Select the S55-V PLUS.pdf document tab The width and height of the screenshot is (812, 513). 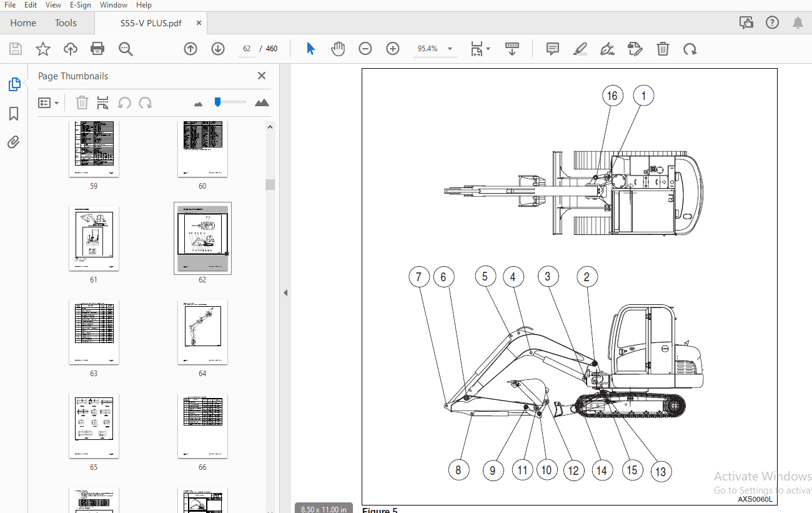point(151,23)
